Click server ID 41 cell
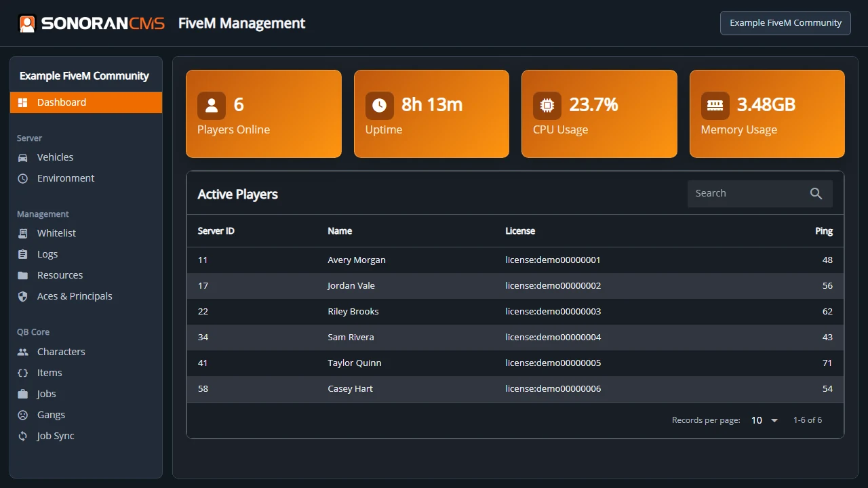The height and width of the screenshot is (488, 868). coord(203,363)
